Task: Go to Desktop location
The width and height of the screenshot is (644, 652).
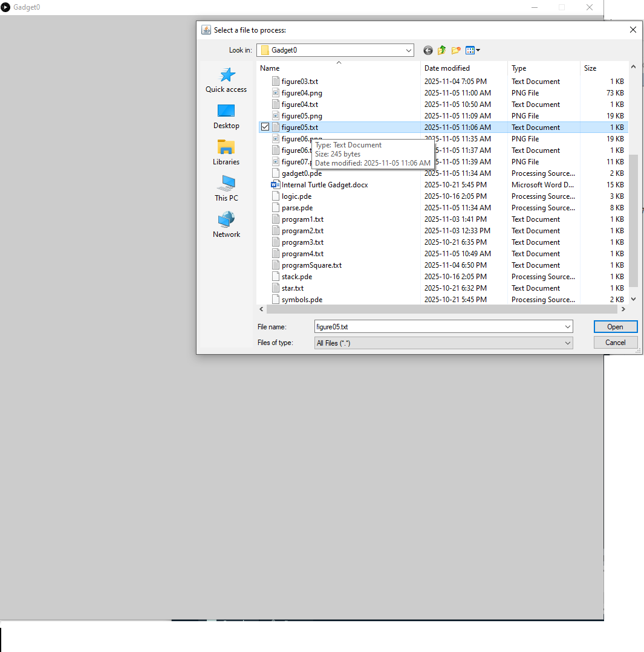Action: (x=226, y=116)
